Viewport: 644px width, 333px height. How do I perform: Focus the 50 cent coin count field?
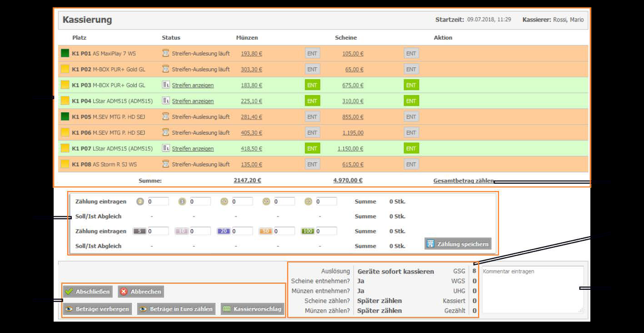click(x=242, y=202)
